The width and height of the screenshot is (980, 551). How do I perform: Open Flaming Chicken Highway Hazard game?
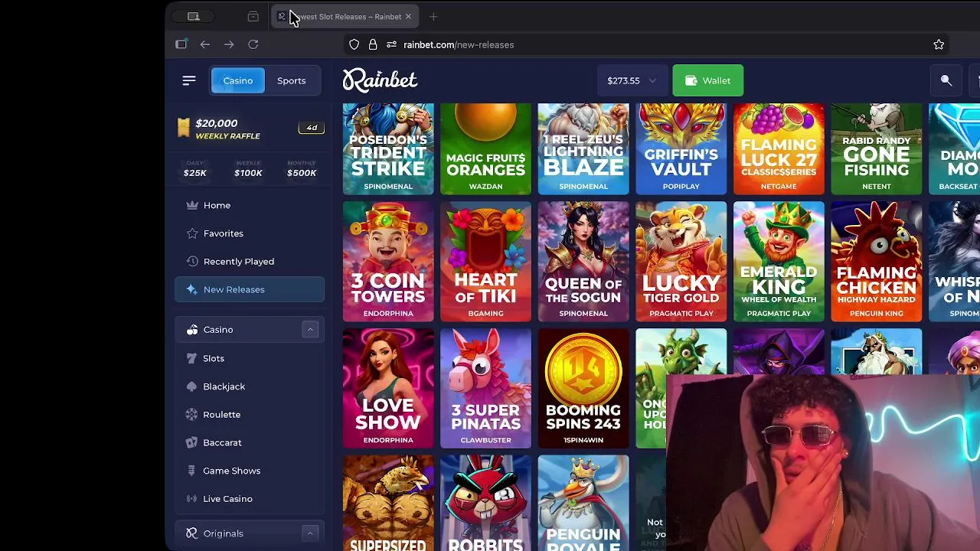pyautogui.click(x=877, y=262)
